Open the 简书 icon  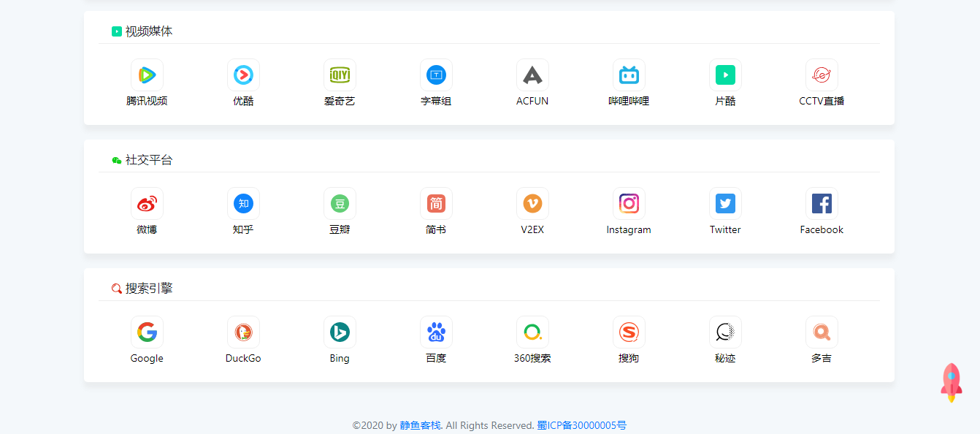pyautogui.click(x=436, y=203)
